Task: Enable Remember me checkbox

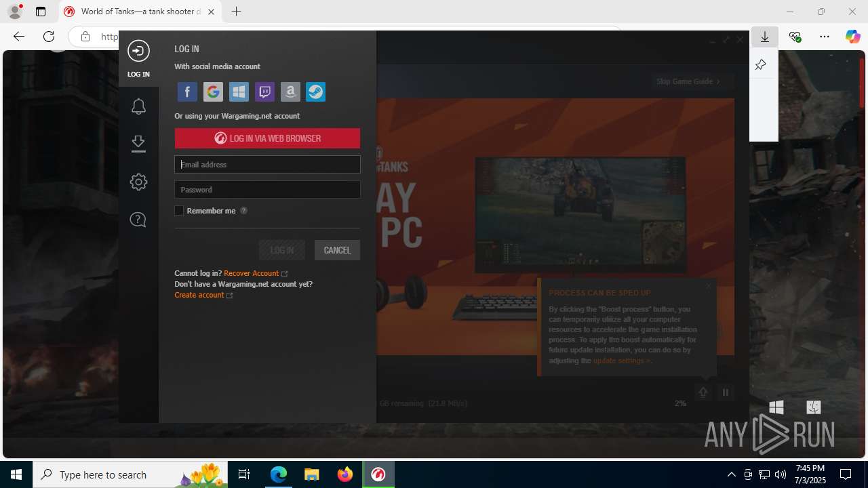Action: click(x=179, y=211)
